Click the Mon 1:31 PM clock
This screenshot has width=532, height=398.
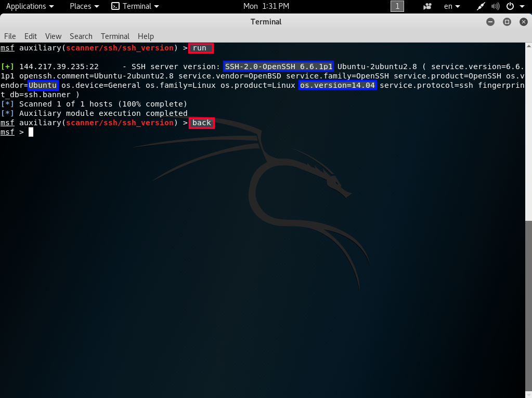(x=266, y=6)
